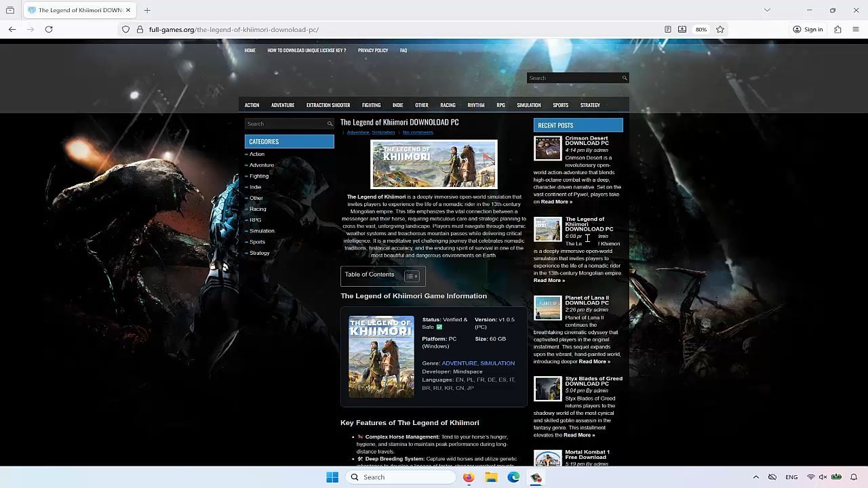Open the RPG navigation menu item
Image resolution: width=868 pixels, height=488 pixels.
pos(500,105)
